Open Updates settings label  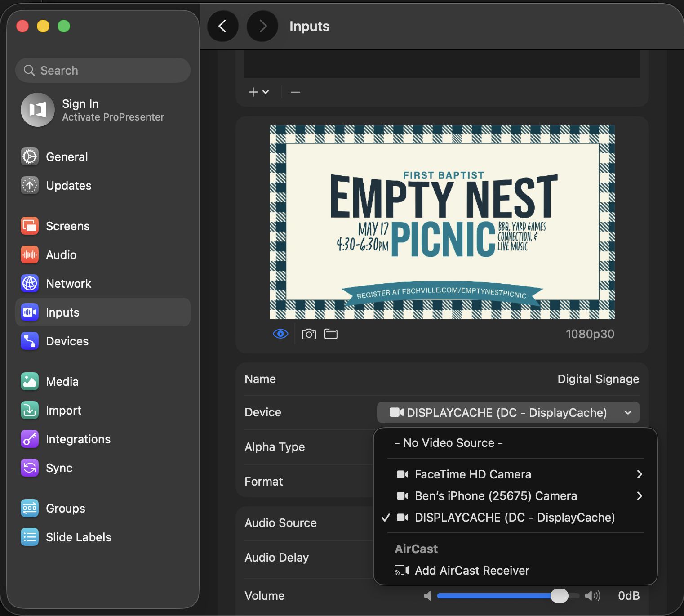[x=69, y=186]
